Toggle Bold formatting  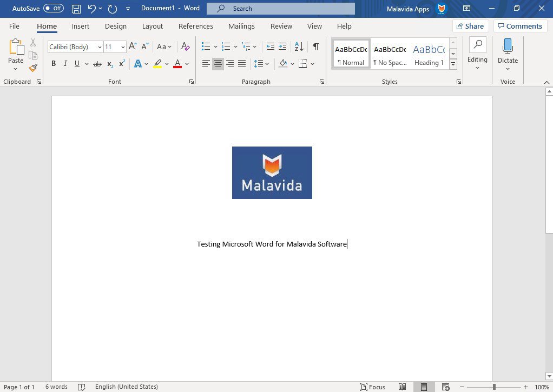54,64
